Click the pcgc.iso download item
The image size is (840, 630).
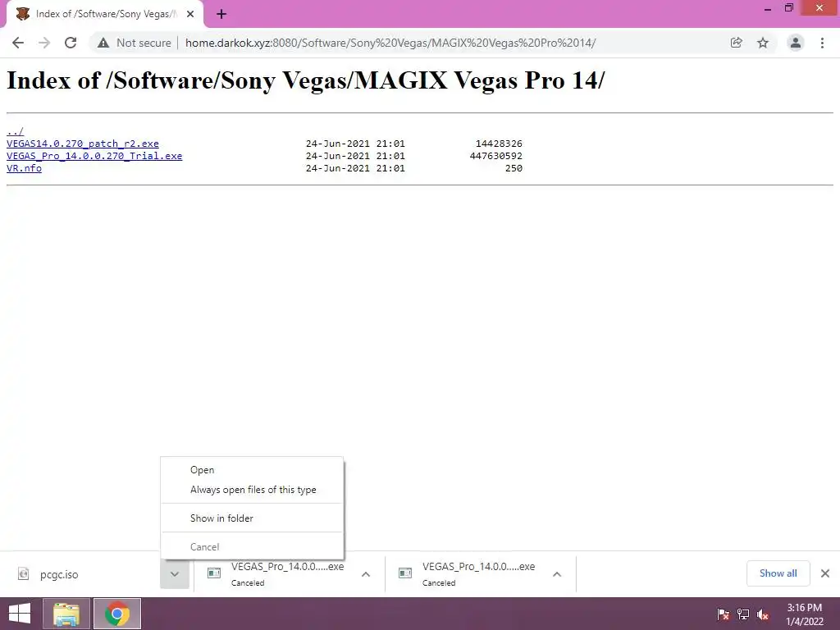(80, 574)
